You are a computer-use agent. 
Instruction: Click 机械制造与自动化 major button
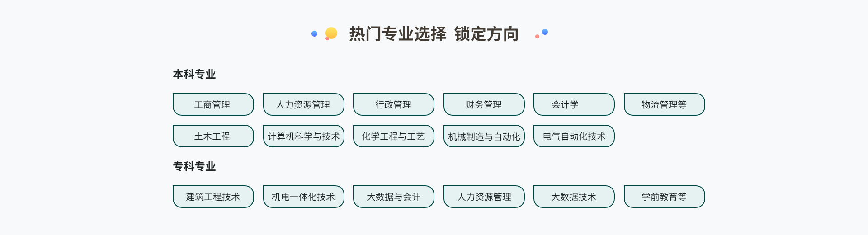(x=484, y=136)
